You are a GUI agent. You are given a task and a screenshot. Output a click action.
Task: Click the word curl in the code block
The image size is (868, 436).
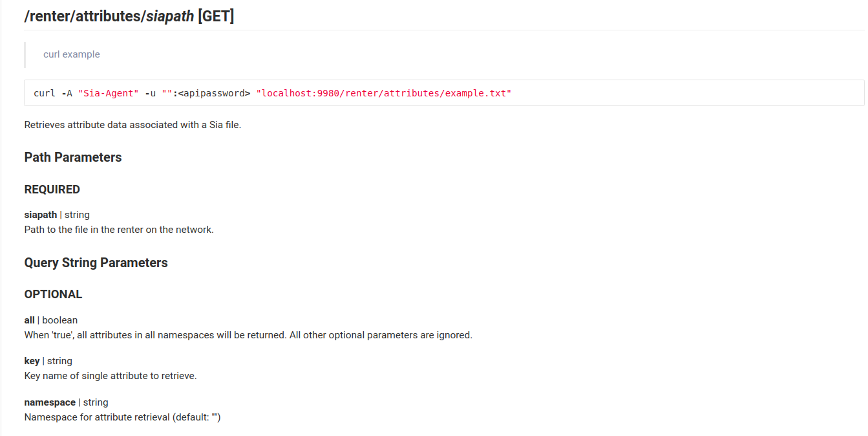(x=45, y=93)
